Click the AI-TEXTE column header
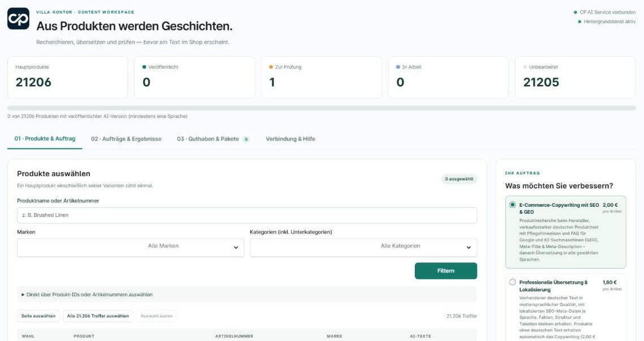644x341 pixels. 420,336
